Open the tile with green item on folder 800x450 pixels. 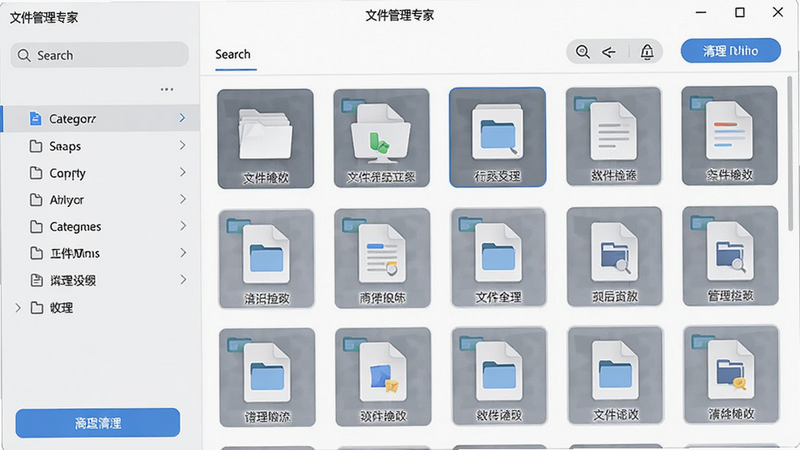[381, 138]
